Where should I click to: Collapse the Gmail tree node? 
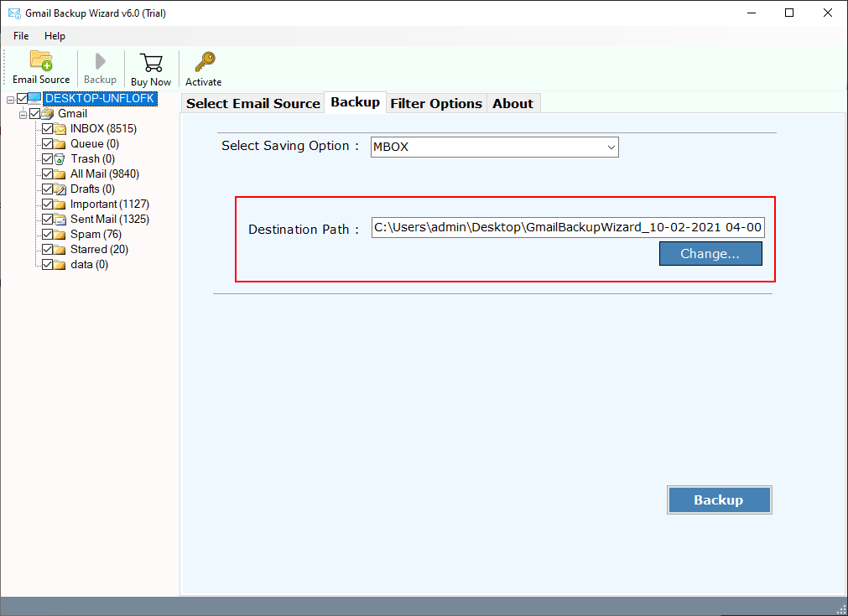point(23,115)
